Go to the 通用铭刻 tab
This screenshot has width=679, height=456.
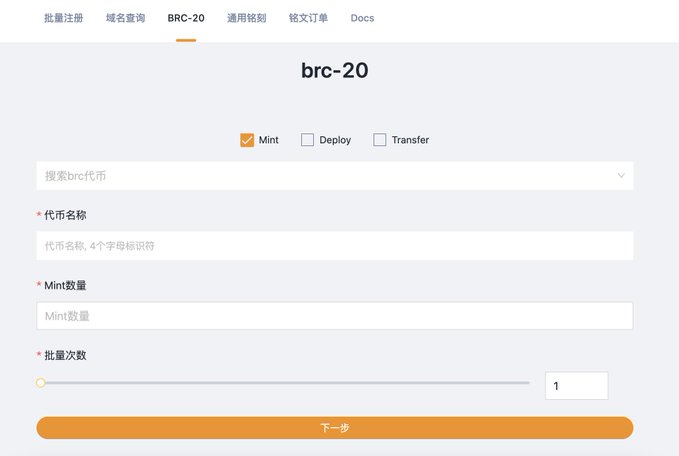246,18
